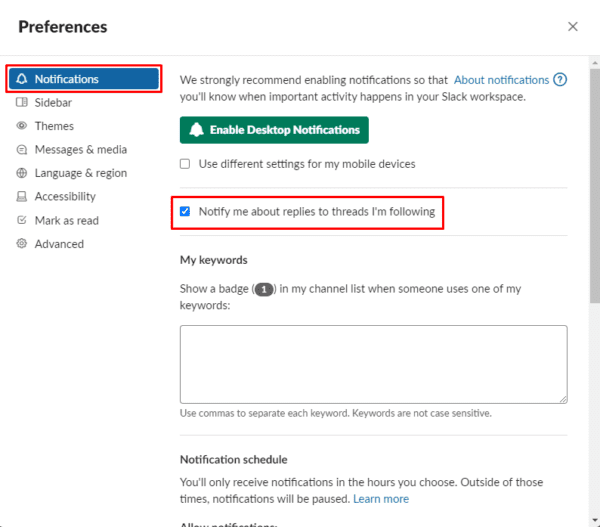Click inside the My keywords text box
The image size is (600, 527).
pos(373,364)
